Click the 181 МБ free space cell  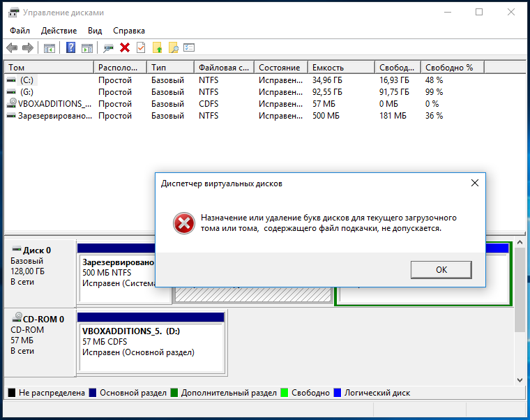tap(393, 116)
